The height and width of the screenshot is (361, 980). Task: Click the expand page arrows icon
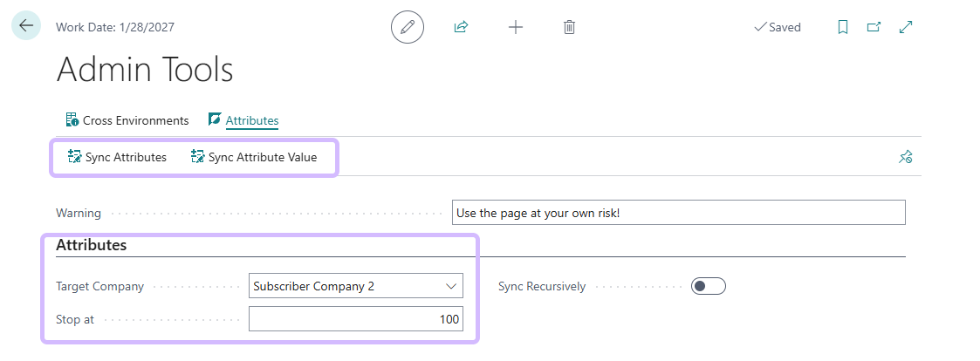pyautogui.click(x=906, y=27)
